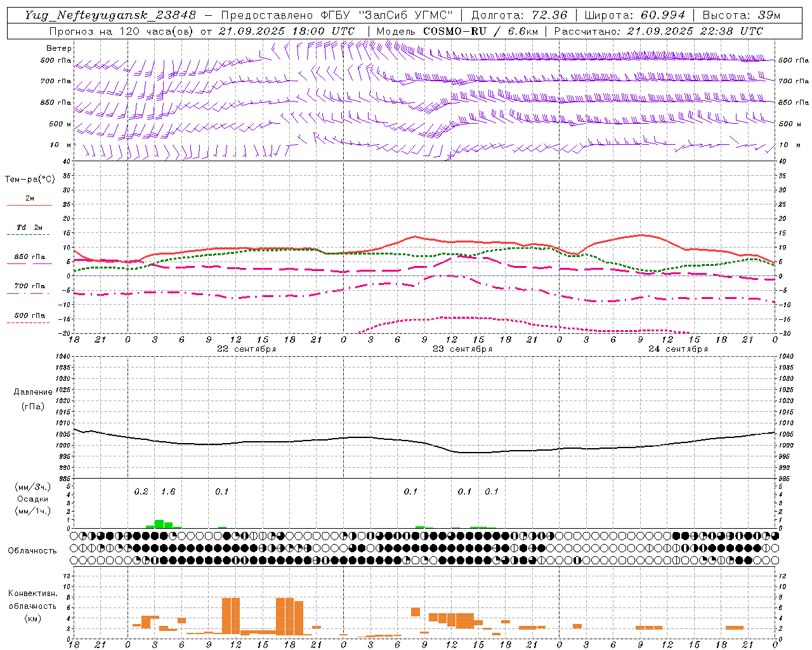Click the 22 сентября date label

[x=246, y=349]
